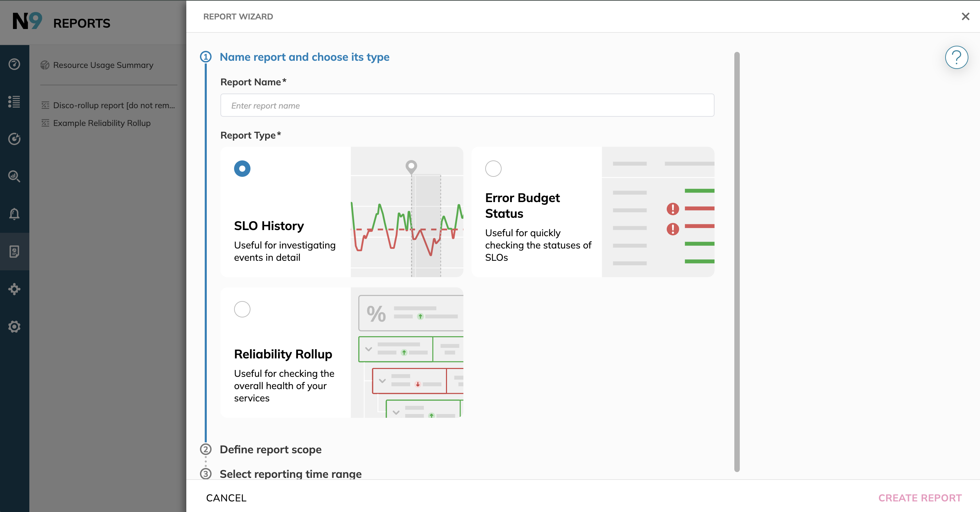Screen dimensions: 980x512
Task: View alerts via the bell icon
Action: click(x=14, y=214)
